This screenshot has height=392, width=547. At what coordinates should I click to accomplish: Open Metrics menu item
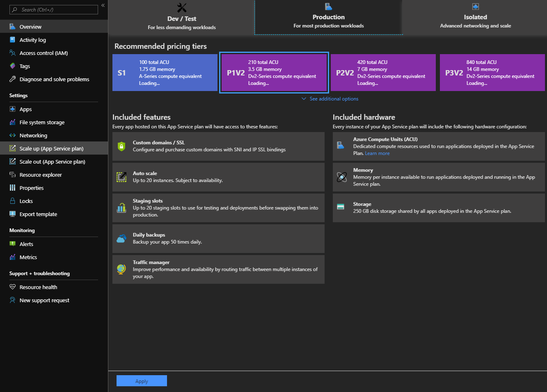coord(54,257)
